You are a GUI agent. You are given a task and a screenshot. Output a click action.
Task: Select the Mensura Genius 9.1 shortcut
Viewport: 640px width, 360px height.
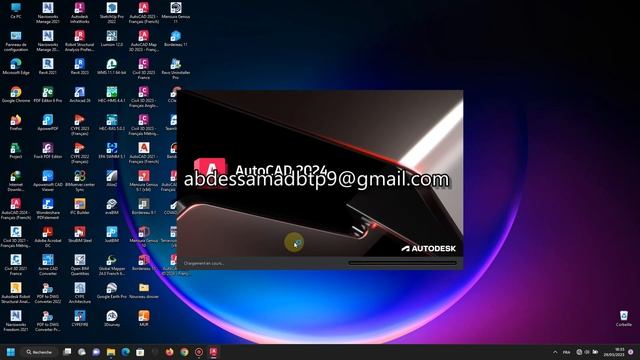(x=144, y=181)
